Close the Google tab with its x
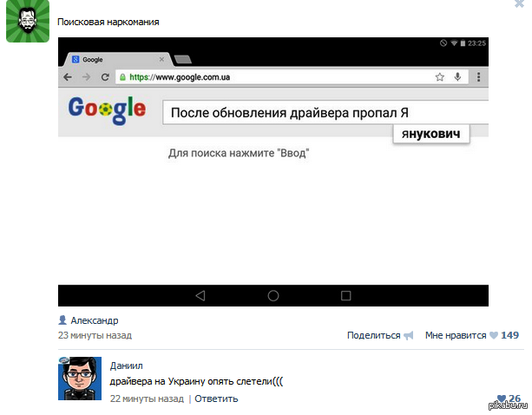Image resolution: width=532 pixels, height=415 pixels. [161, 59]
